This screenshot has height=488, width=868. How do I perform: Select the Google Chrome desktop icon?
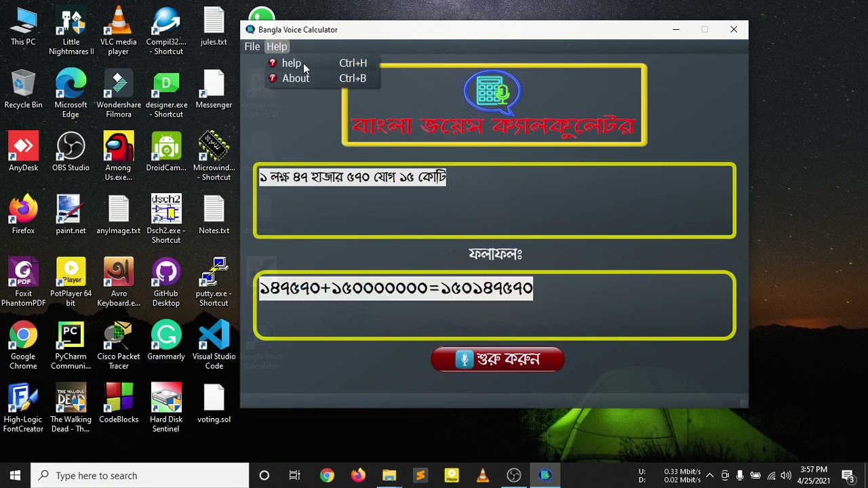coord(23,346)
